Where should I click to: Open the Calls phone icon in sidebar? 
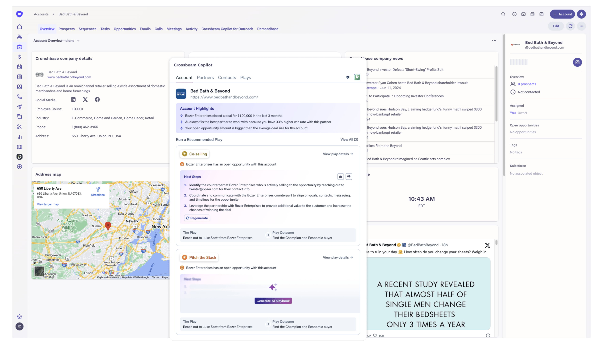click(x=20, y=97)
